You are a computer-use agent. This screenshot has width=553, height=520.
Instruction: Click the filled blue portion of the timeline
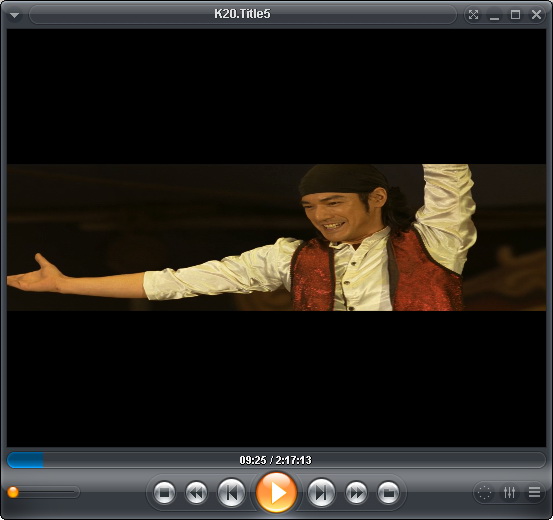coord(25,460)
